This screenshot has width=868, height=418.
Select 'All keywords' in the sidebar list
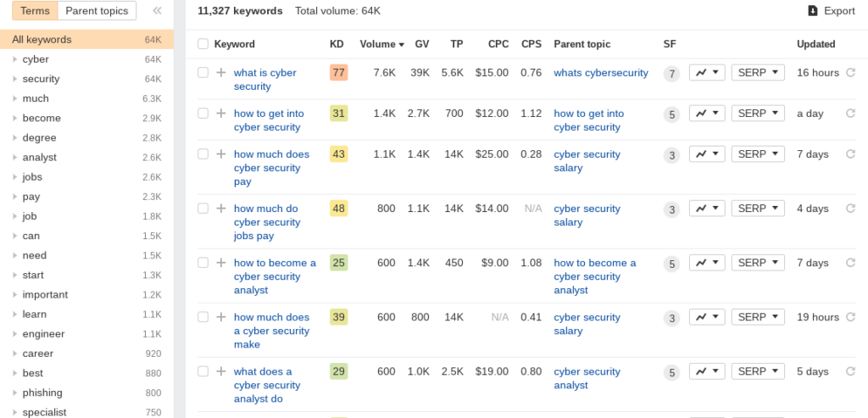click(x=42, y=40)
